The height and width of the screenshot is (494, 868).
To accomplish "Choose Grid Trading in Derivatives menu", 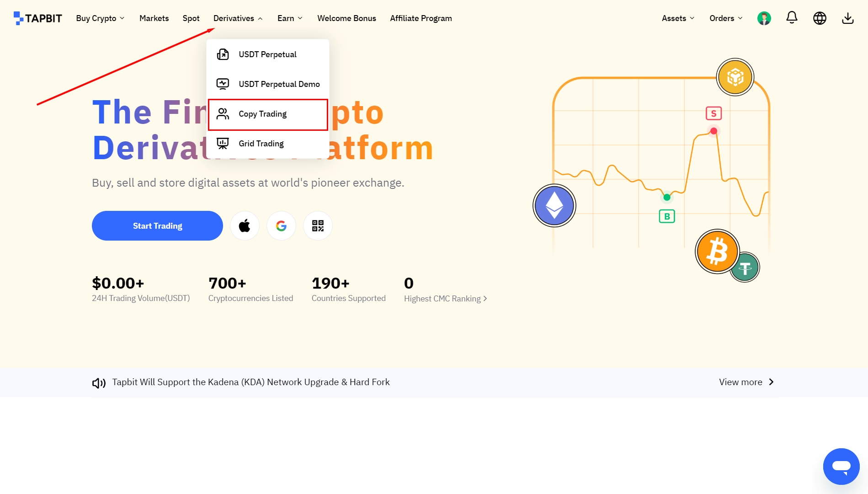I will [x=268, y=144].
